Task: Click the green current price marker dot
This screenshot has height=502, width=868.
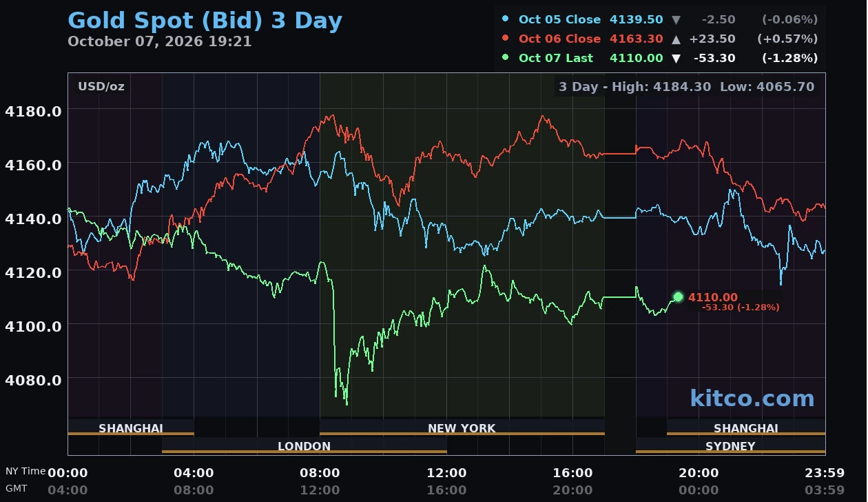Action: tap(678, 297)
